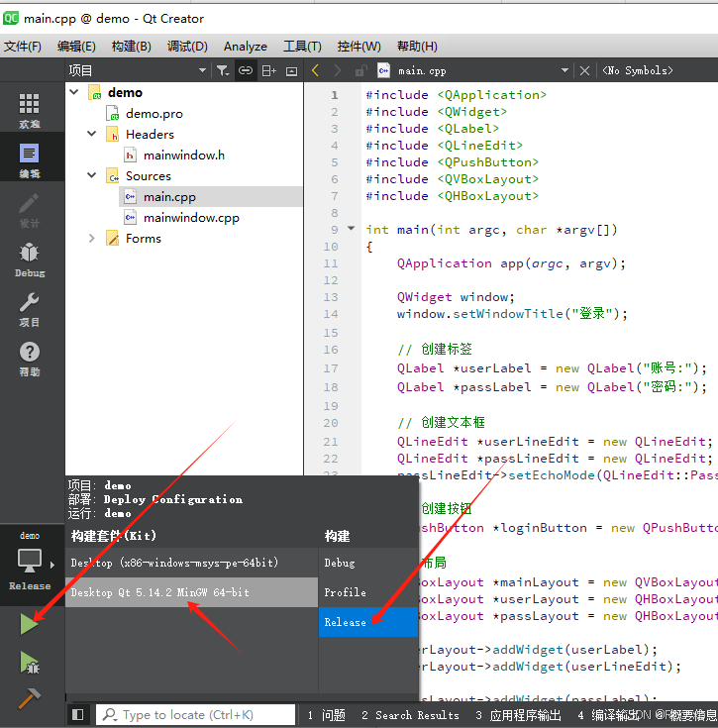The image size is (718, 728).
Task: Click the Type to locate field
Action: pos(195,714)
